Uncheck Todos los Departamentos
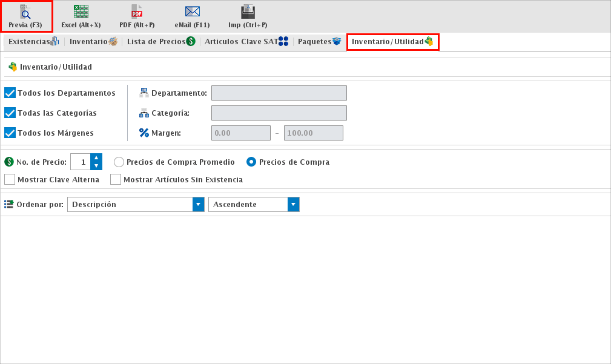Image resolution: width=611 pixels, height=364 pixels. pyautogui.click(x=10, y=93)
